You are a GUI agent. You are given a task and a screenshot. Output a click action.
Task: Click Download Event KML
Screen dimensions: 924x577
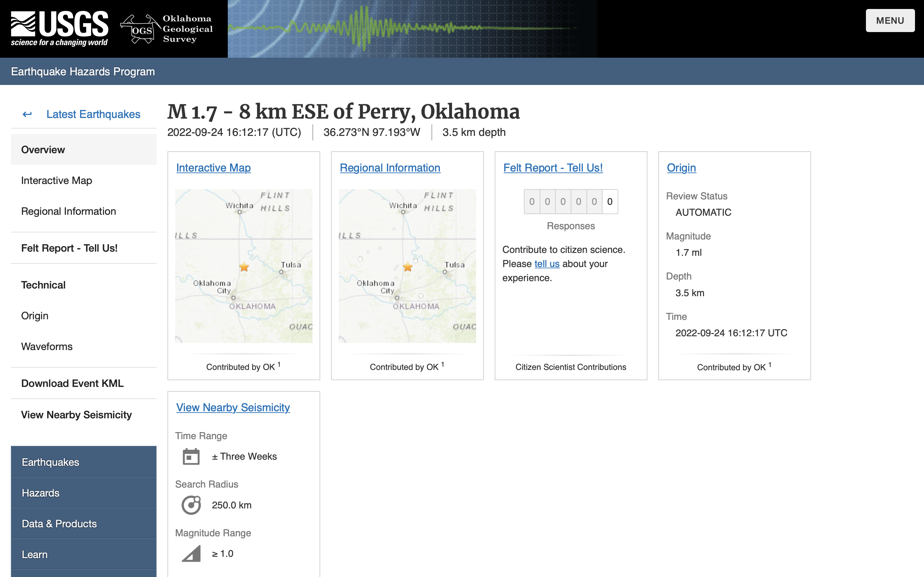tap(72, 383)
